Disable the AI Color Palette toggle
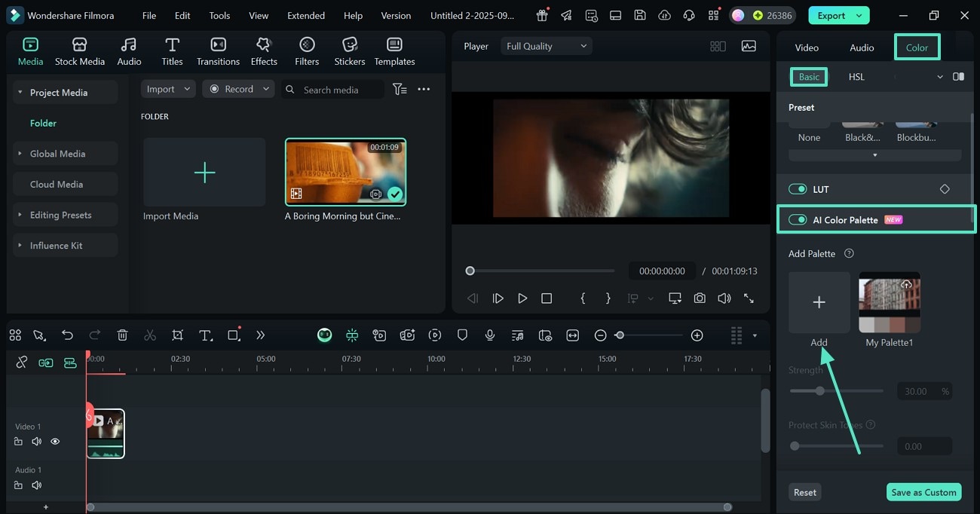The height and width of the screenshot is (514, 980). (x=798, y=220)
